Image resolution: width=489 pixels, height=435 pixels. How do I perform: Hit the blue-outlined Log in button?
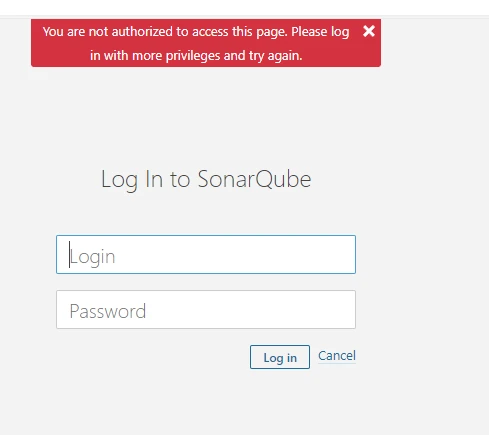280,357
